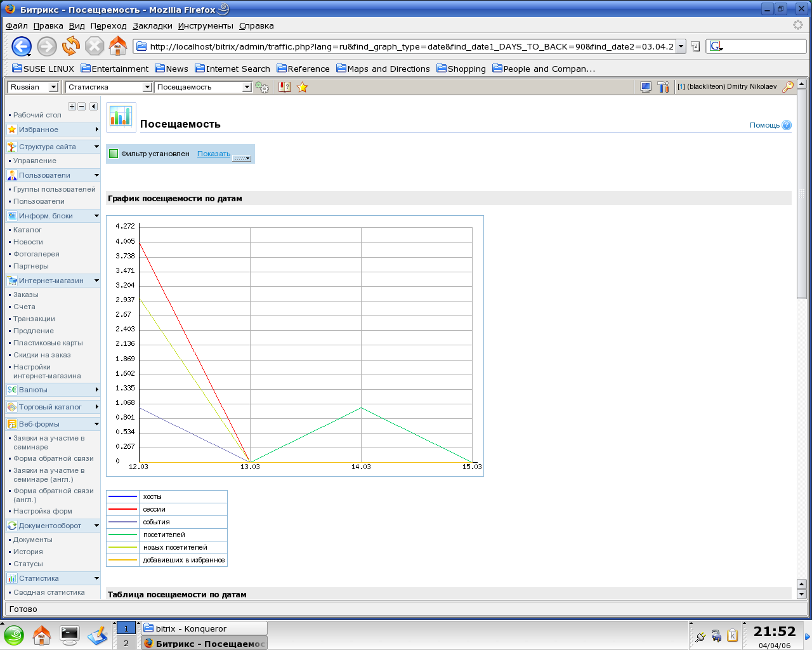Click the help book icon in admin toolbar
This screenshot has height=650, width=812.
click(x=285, y=87)
